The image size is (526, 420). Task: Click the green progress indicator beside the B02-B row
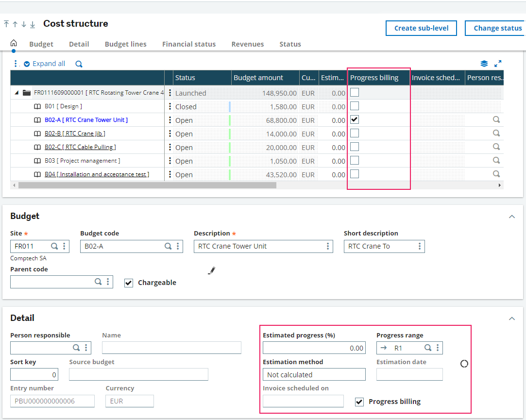point(229,133)
